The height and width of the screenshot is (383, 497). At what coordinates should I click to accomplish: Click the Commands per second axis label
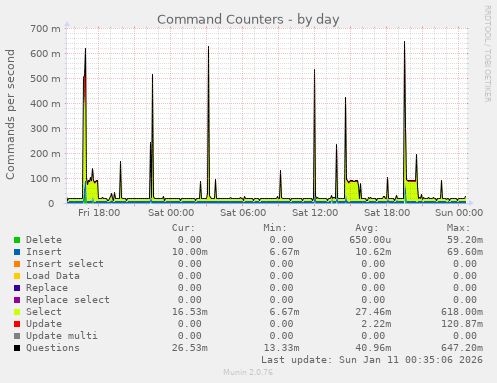10,114
